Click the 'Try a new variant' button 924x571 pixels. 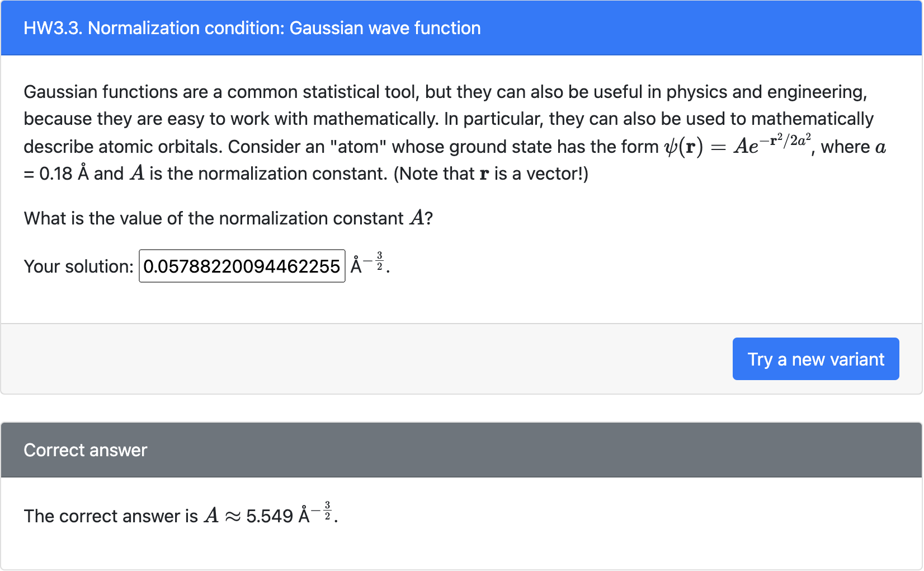tap(815, 359)
